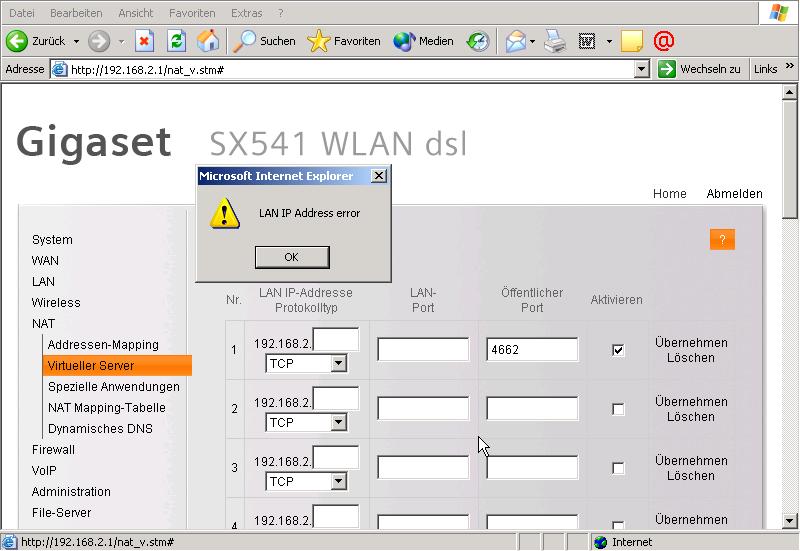
Task: Click the scrollbar up arrow
Action: pyautogui.click(x=789, y=92)
